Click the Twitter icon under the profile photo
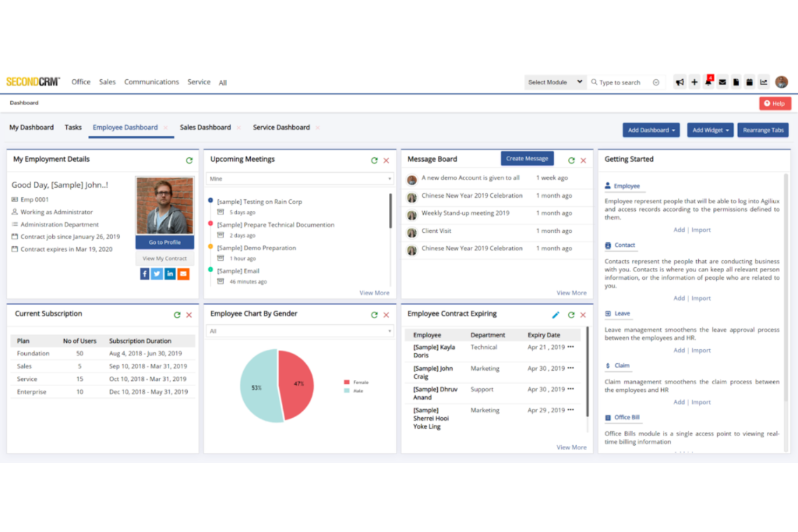 (156, 274)
